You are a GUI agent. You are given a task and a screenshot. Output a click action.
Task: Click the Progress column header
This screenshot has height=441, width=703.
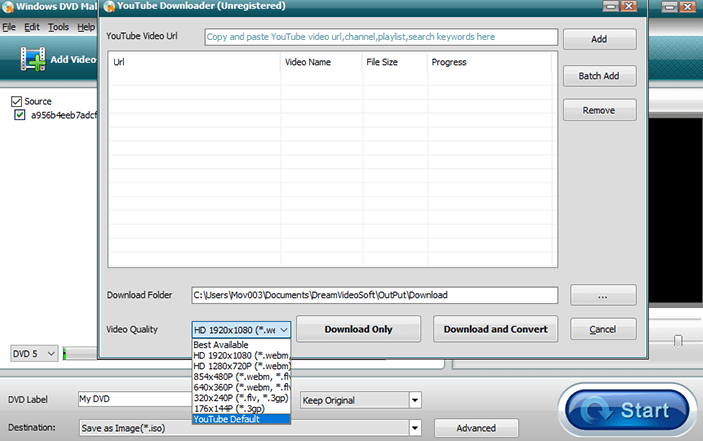[x=490, y=62]
